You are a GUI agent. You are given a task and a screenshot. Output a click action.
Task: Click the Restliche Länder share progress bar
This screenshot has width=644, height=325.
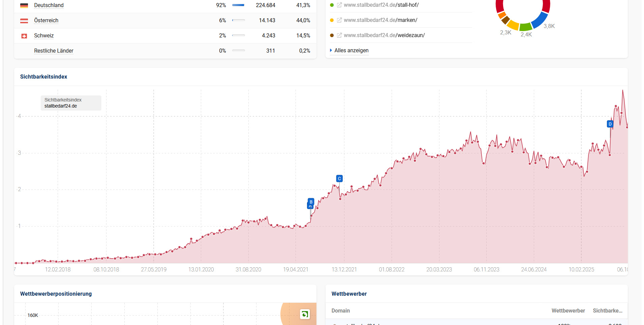point(238,51)
